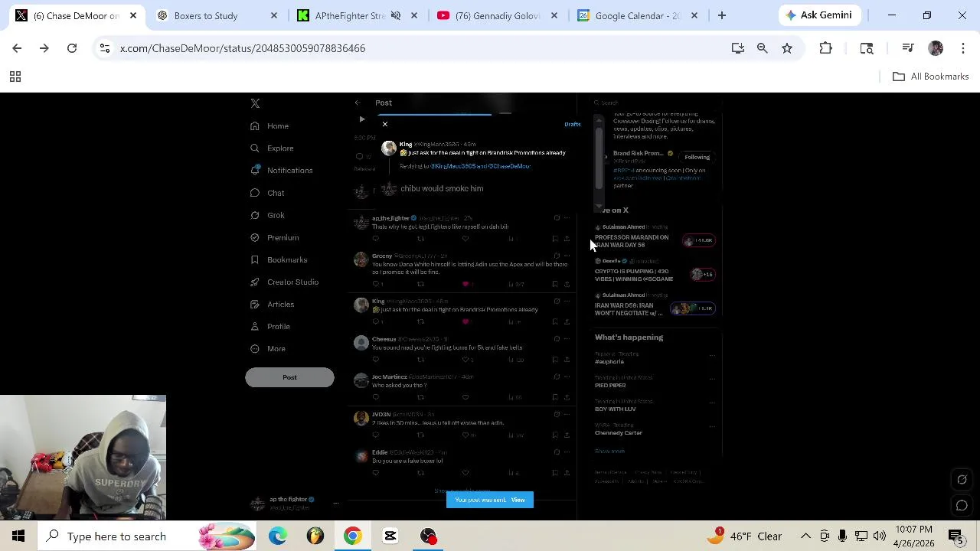The image size is (980, 551).
Task: Like the Joe Martinez reply
Action: (x=465, y=397)
